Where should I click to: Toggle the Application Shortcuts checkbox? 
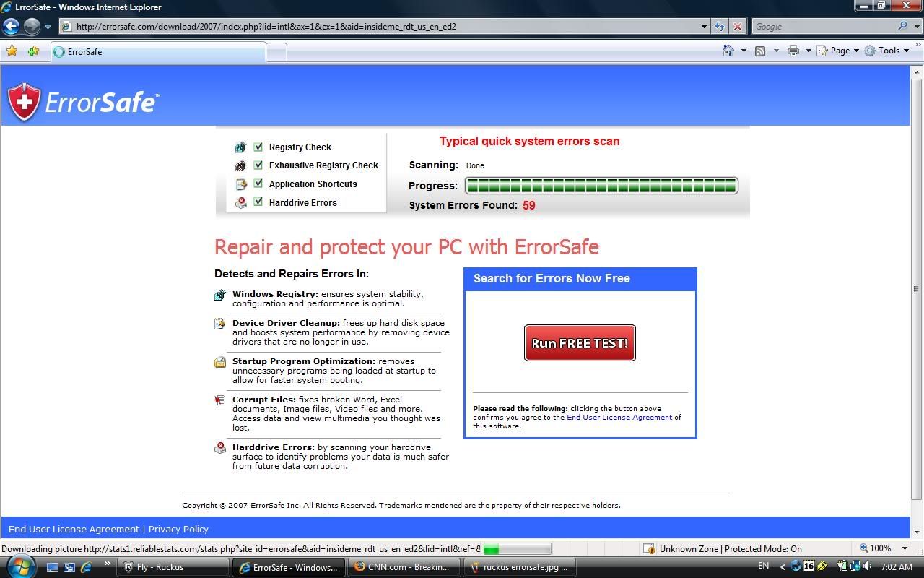[258, 184]
